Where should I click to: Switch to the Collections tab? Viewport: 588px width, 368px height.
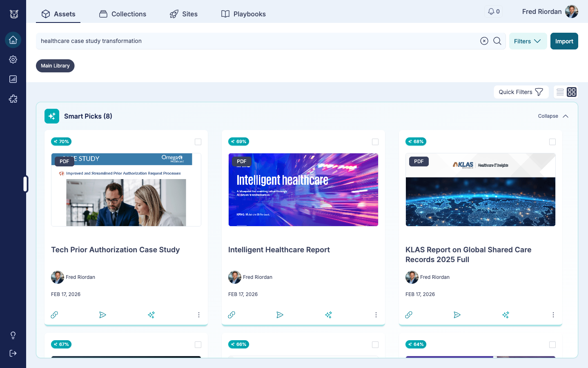122,14
